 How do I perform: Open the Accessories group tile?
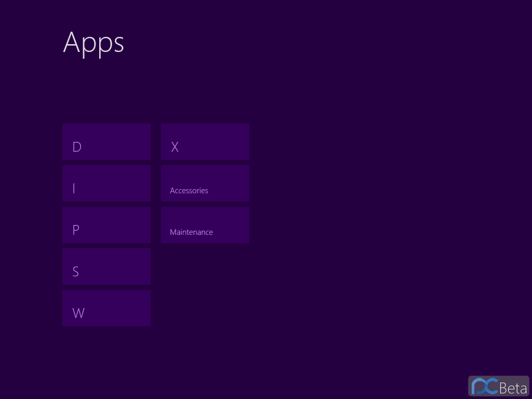(205, 183)
